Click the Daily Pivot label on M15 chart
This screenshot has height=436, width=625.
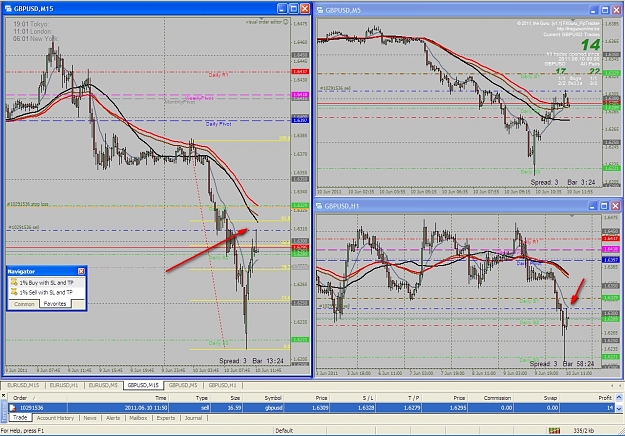click(x=218, y=124)
